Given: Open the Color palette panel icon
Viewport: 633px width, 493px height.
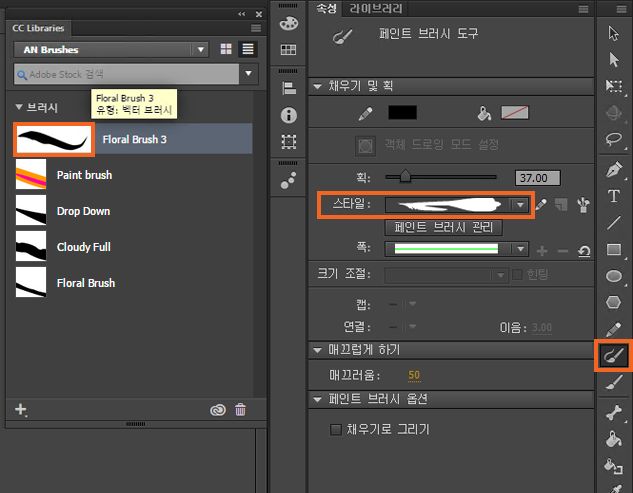Looking at the screenshot, I should tap(289, 23).
